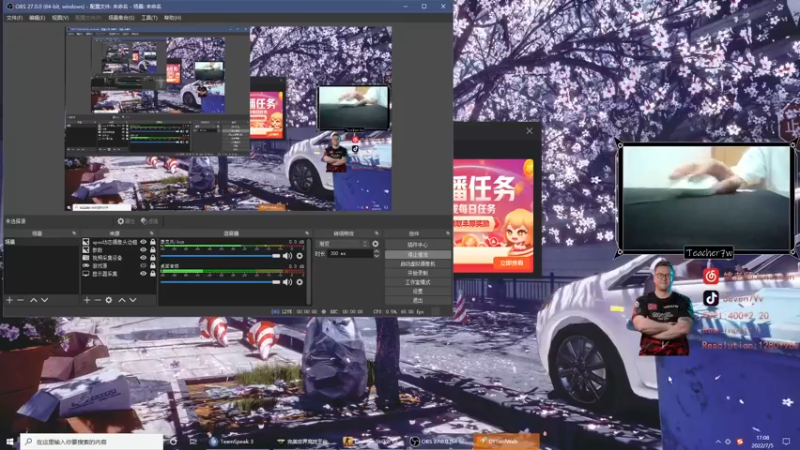Unlock the 视频采集设备 source
800x450 pixels.
coord(153,258)
